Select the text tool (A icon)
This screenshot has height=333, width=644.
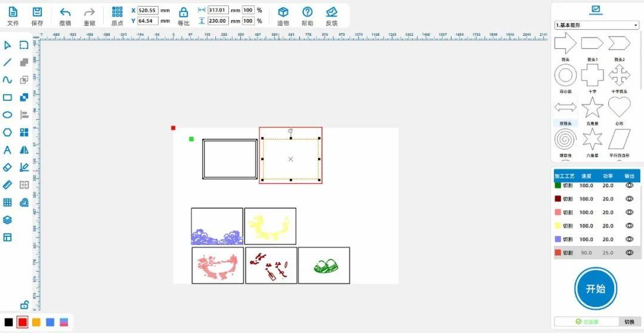[x=8, y=150]
